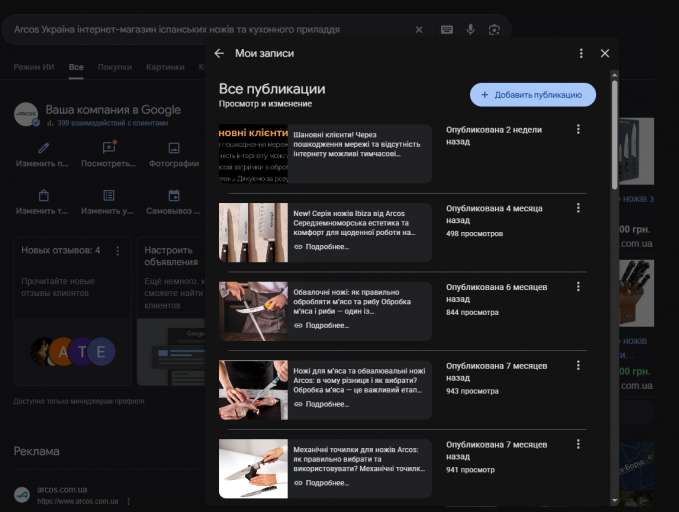Open Подробнее link of Ножі для м'яса post

[321, 404]
